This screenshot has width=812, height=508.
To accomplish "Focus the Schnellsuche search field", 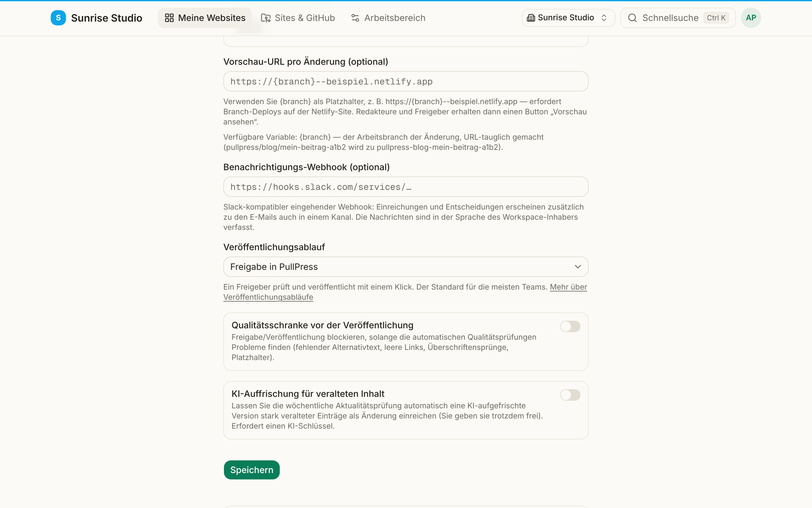I will click(x=678, y=18).
